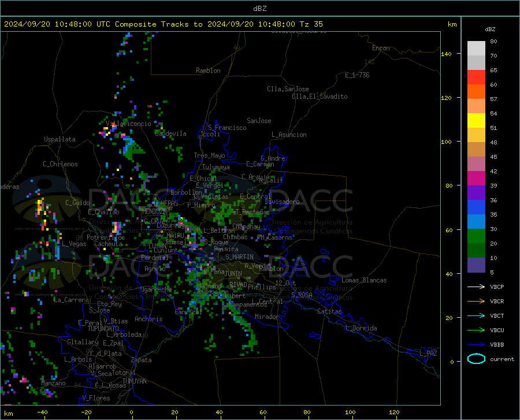Select the yellow 54 dBZ color swatch
Image resolution: width=520 pixels, height=420 pixels.
476,121
